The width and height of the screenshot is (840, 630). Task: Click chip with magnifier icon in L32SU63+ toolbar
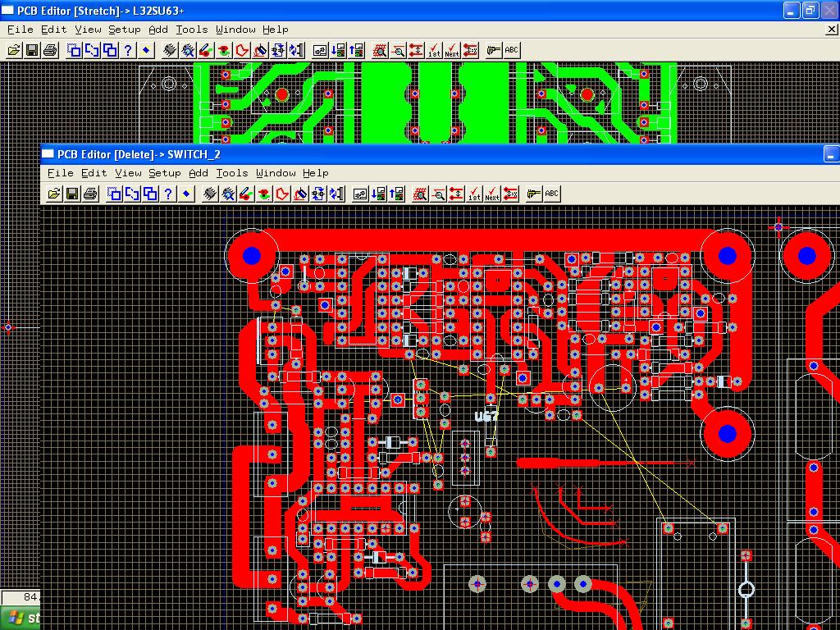click(188, 50)
